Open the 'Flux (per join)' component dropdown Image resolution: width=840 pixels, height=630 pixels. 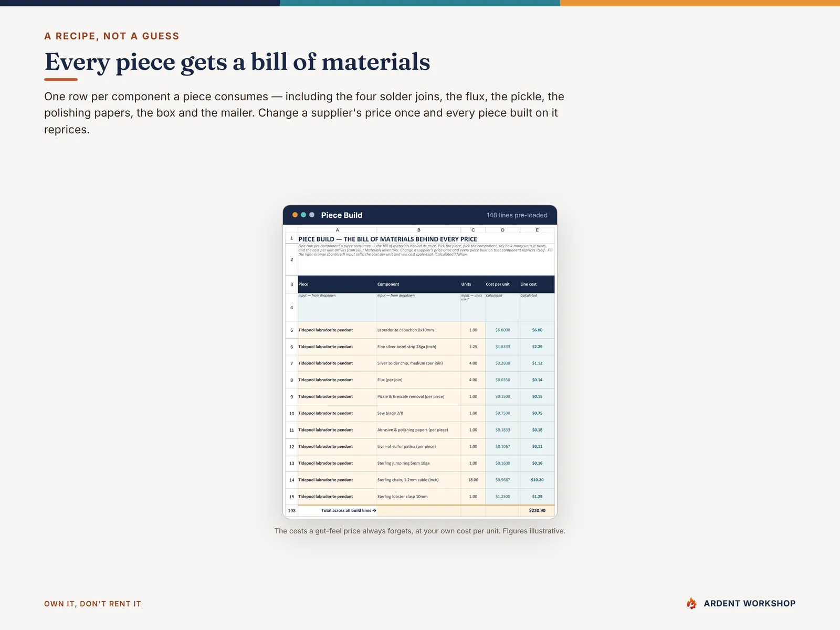[x=418, y=380]
